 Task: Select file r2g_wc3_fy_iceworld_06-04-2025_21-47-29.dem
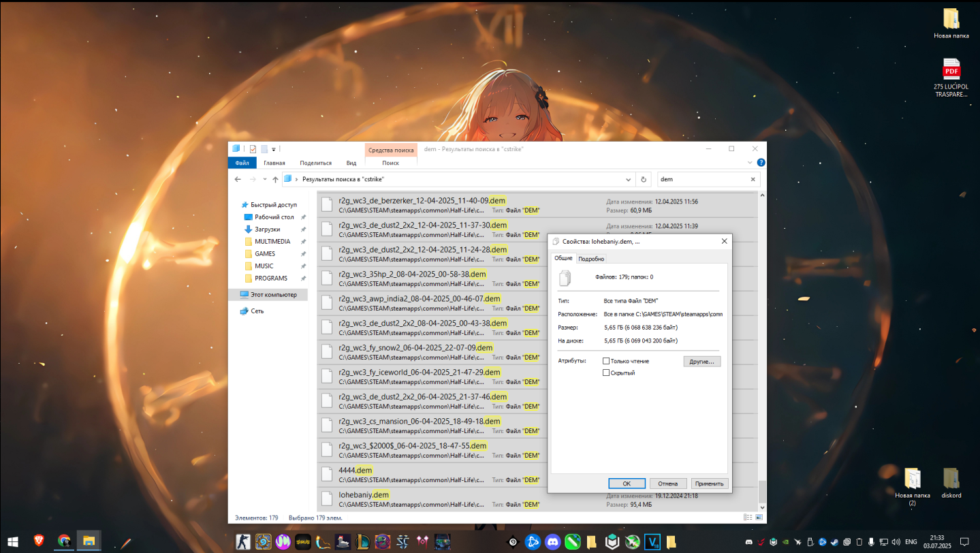pyautogui.click(x=432, y=377)
